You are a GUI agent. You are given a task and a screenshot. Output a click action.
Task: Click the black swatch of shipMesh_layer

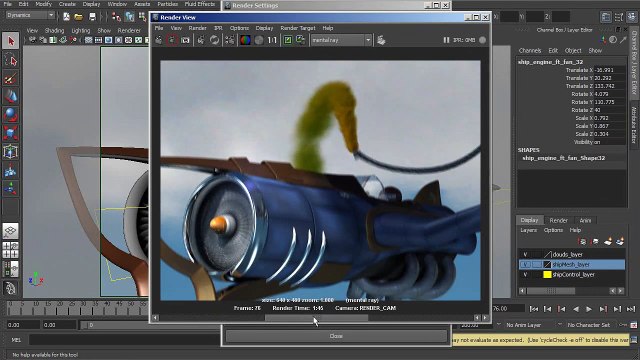click(547, 264)
